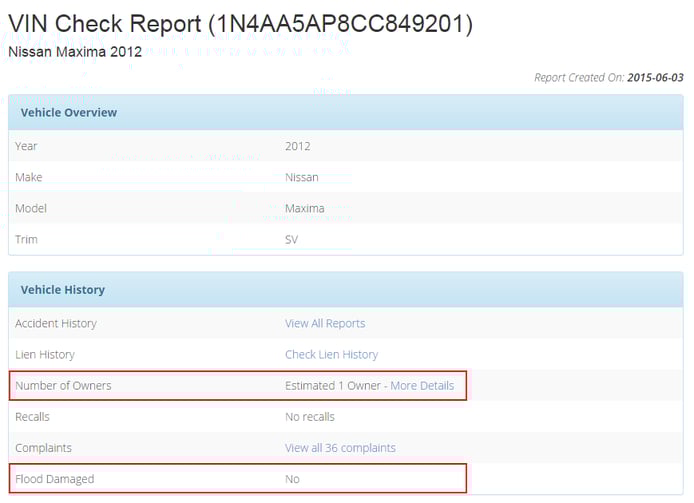Select the Year row label
Viewport: 694px width, 503px height.
[x=26, y=146]
